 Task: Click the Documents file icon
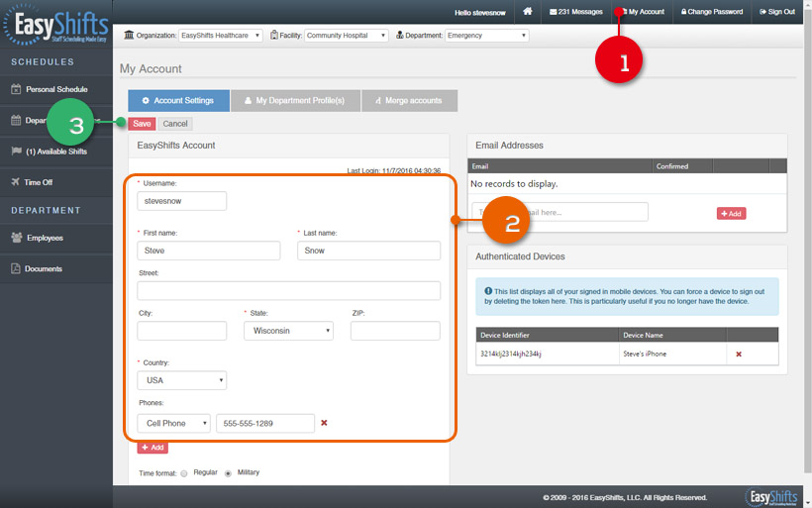16,268
